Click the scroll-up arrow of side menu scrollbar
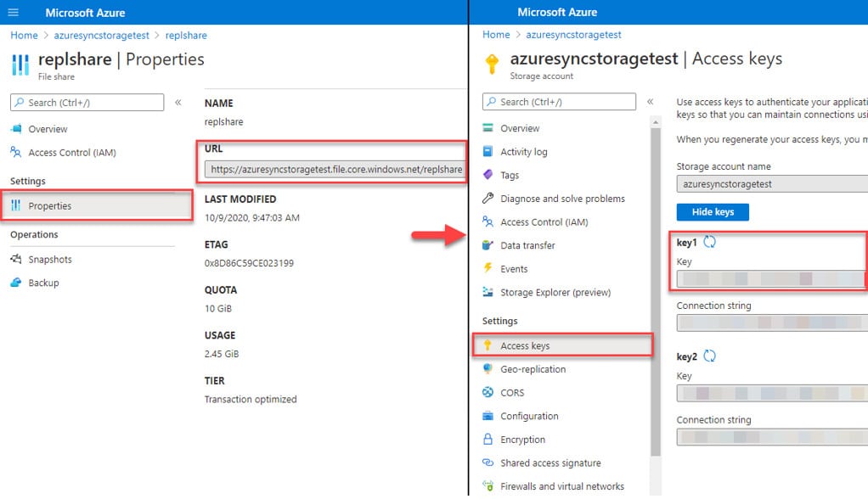 click(x=656, y=121)
